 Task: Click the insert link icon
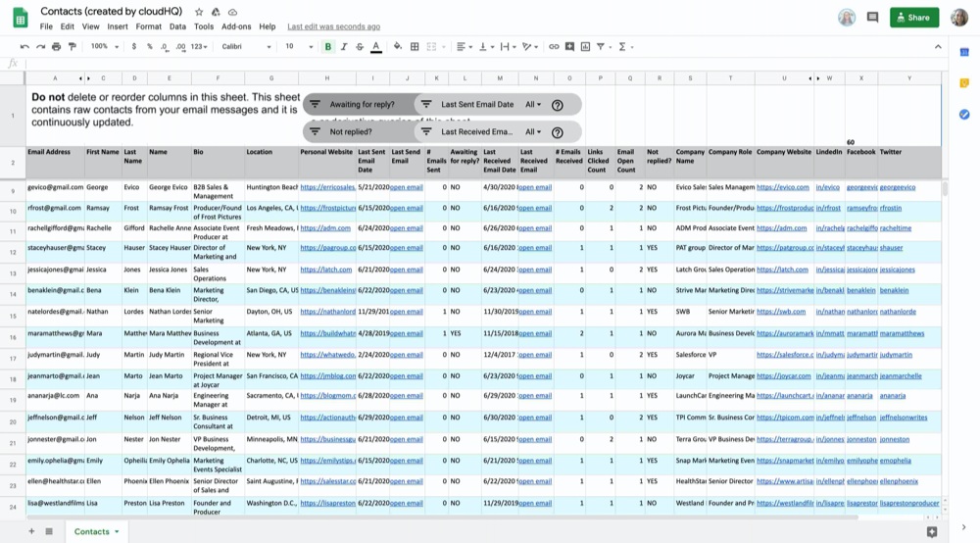pyautogui.click(x=554, y=47)
